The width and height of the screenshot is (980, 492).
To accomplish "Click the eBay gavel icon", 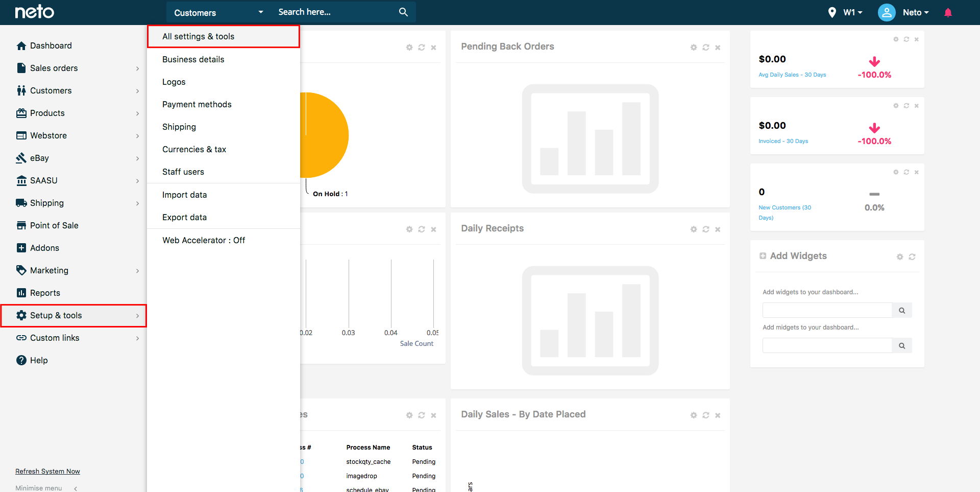I will click(x=21, y=158).
